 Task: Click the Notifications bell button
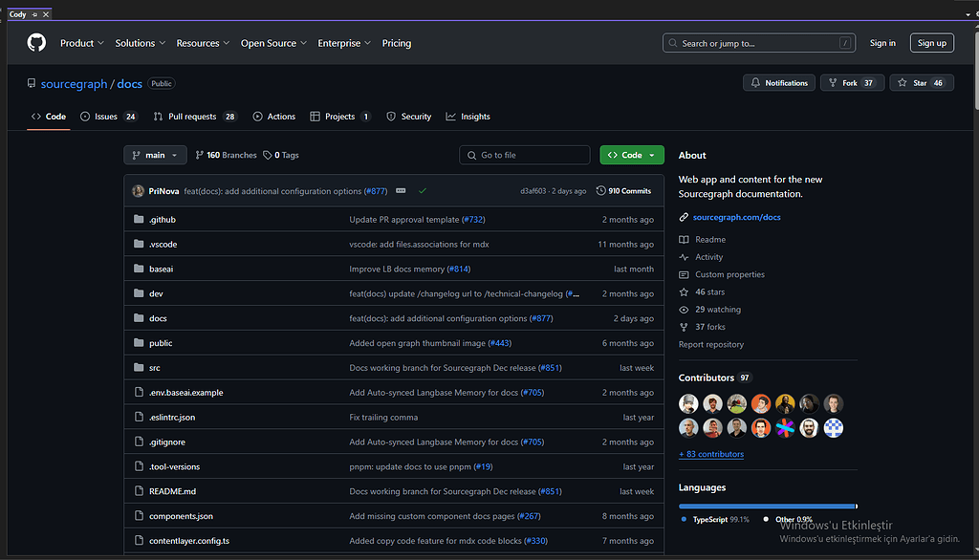[x=779, y=83]
